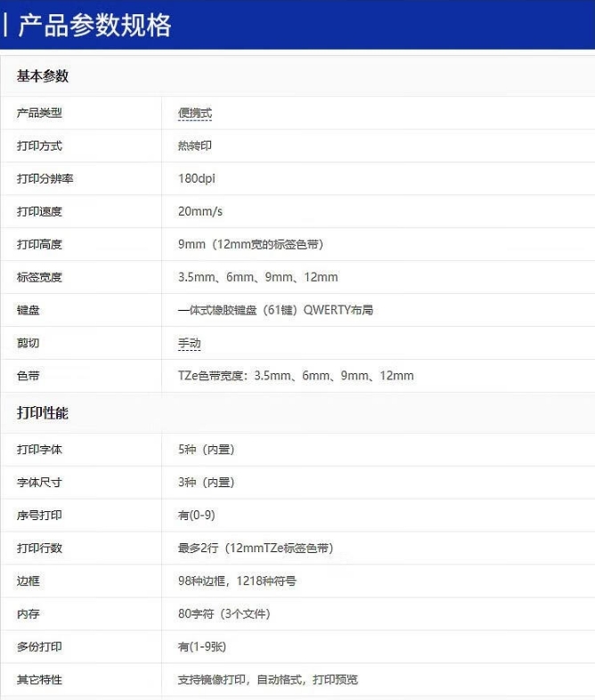Select the 边框 label

point(29,582)
